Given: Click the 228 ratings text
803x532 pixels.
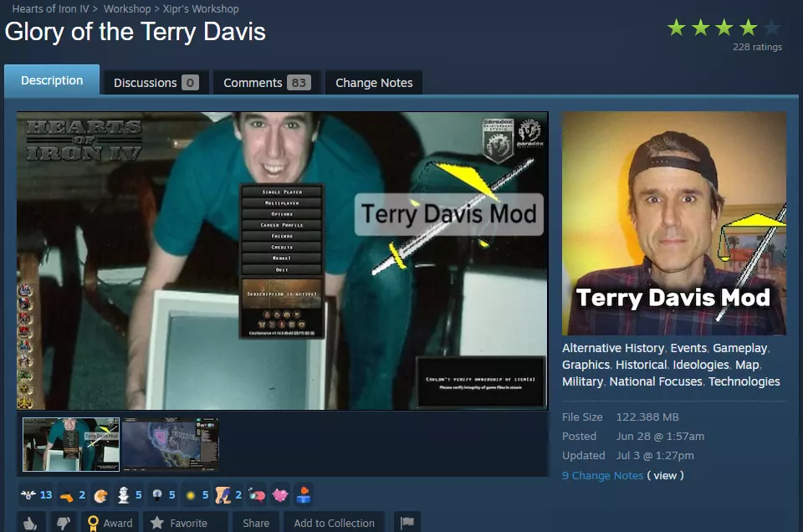Looking at the screenshot, I should coord(757,47).
